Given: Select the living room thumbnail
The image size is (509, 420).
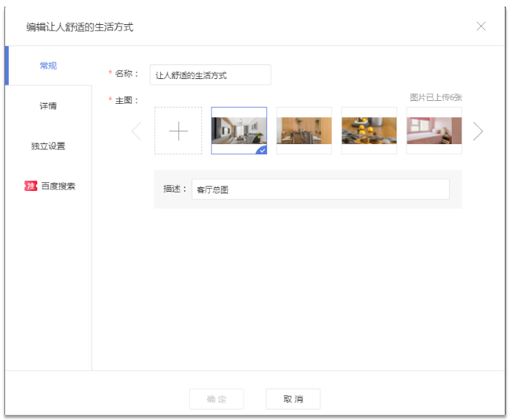Looking at the screenshot, I should pos(239,130).
